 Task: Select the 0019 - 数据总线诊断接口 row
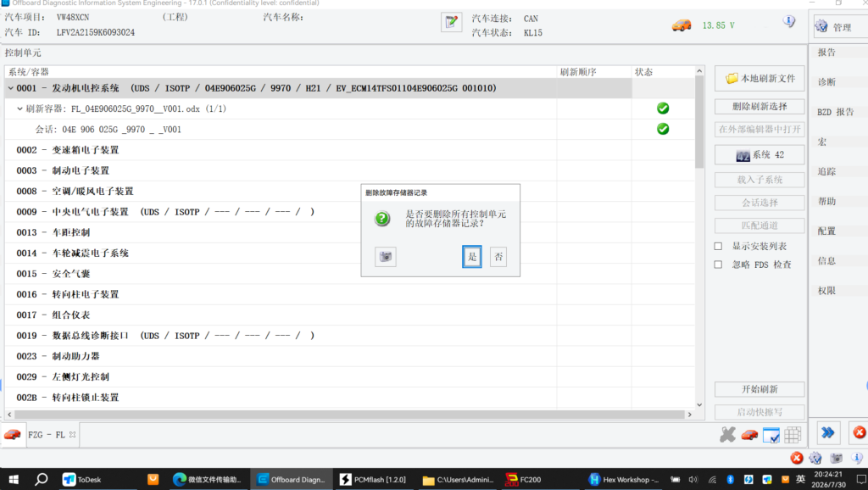click(x=350, y=336)
